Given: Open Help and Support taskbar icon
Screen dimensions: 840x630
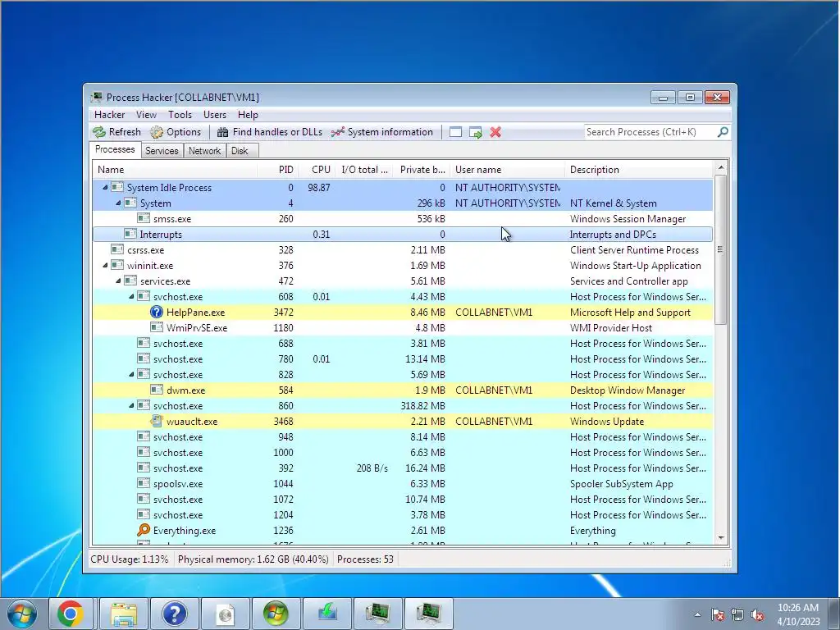Looking at the screenshot, I should tap(174, 614).
